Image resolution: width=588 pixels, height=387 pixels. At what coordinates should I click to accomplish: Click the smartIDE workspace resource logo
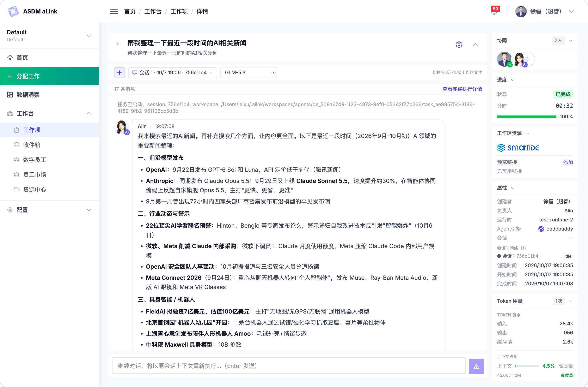point(518,148)
